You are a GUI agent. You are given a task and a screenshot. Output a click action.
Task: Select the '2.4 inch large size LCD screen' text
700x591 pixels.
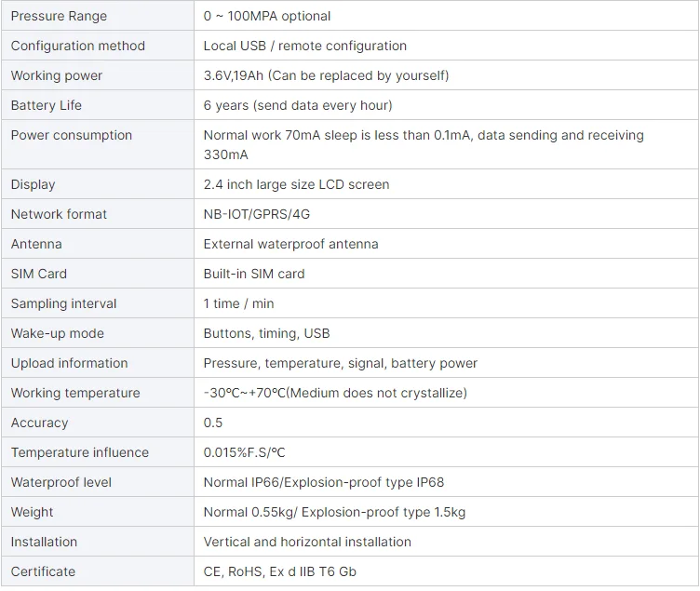[x=296, y=184]
